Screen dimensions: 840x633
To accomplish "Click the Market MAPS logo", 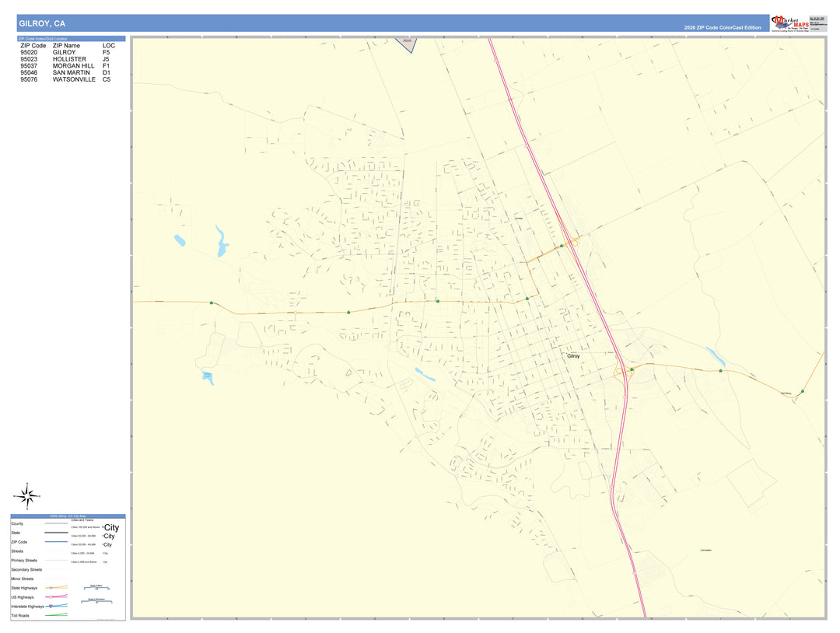I will coord(790,23).
